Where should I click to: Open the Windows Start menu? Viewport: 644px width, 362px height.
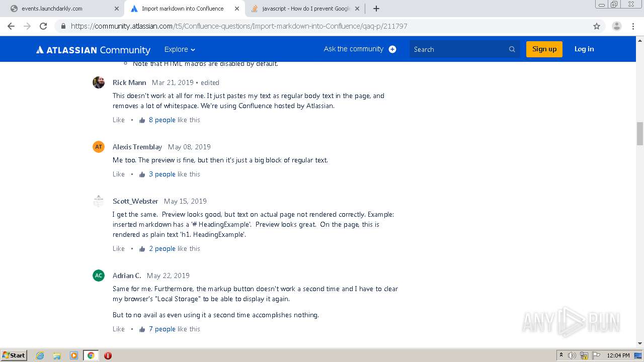click(14, 355)
